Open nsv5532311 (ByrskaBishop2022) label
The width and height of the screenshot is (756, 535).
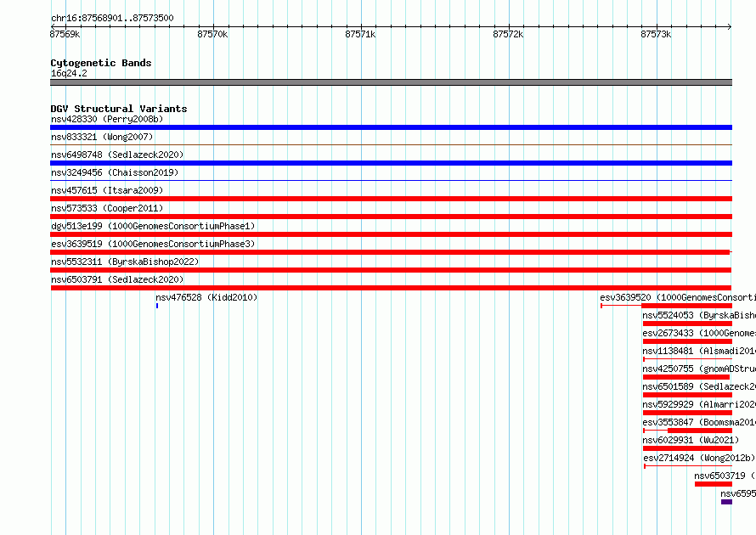[x=125, y=262]
